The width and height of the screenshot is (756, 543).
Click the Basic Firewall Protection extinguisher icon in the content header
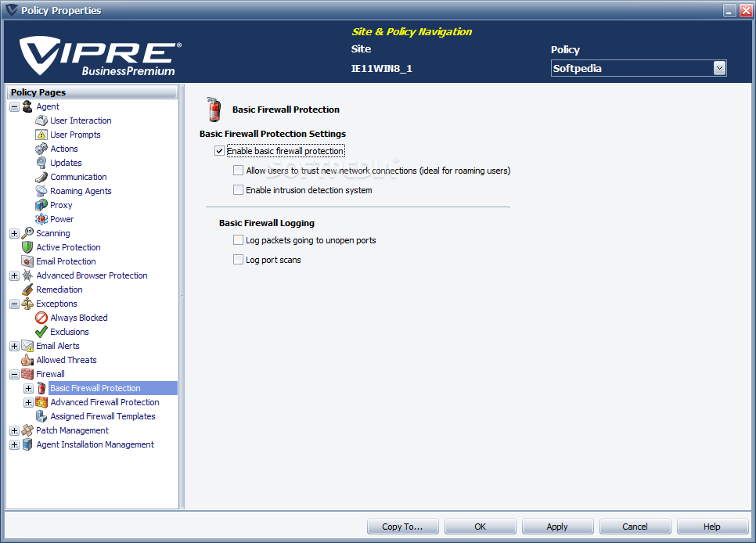pyautogui.click(x=214, y=109)
